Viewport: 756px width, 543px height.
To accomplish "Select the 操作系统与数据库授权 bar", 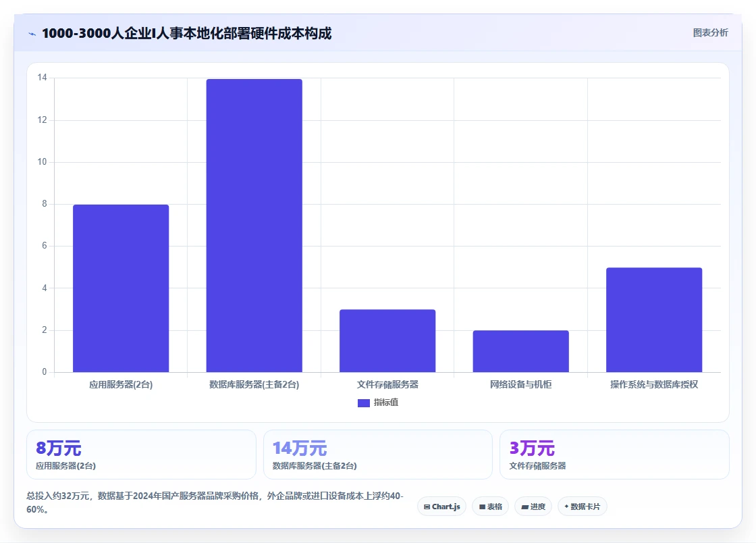I will coord(654,319).
